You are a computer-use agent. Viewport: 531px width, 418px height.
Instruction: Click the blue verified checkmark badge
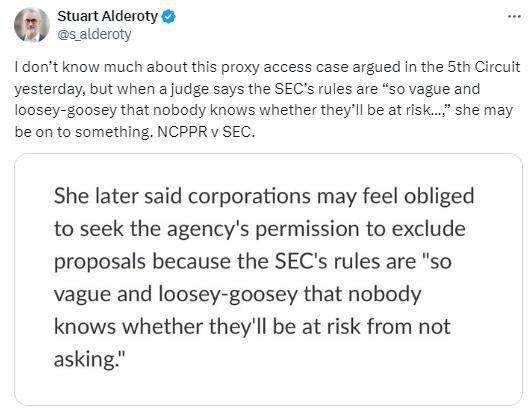(168, 16)
